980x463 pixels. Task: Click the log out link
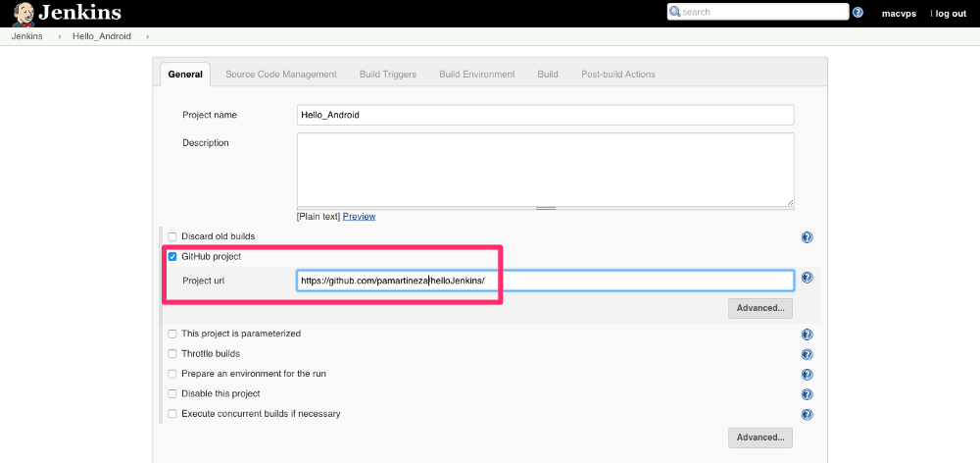tap(950, 14)
